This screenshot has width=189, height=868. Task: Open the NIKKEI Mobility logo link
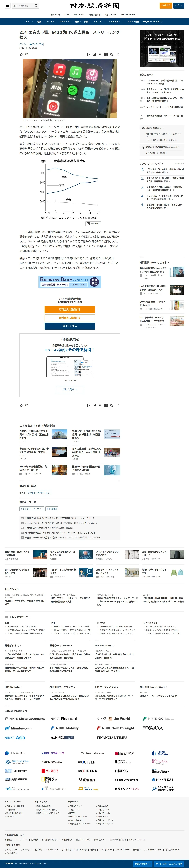64,728
